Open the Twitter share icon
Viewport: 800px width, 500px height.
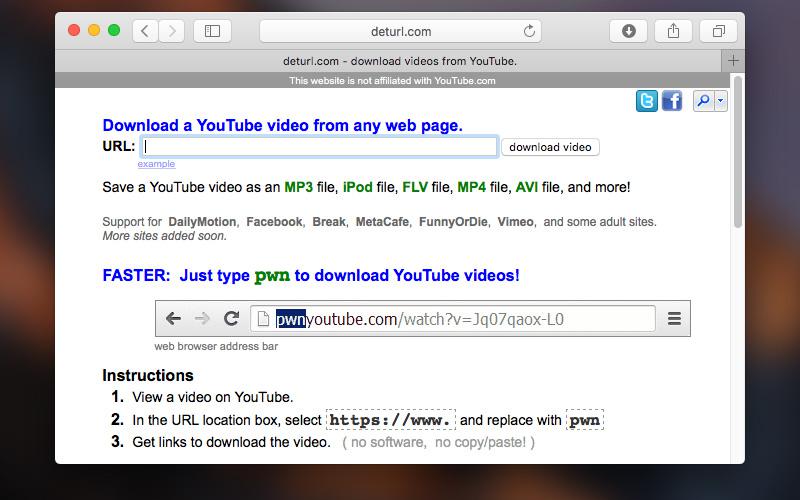646,101
